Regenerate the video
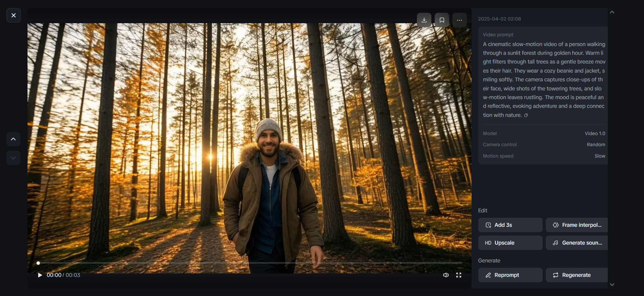 coord(577,275)
